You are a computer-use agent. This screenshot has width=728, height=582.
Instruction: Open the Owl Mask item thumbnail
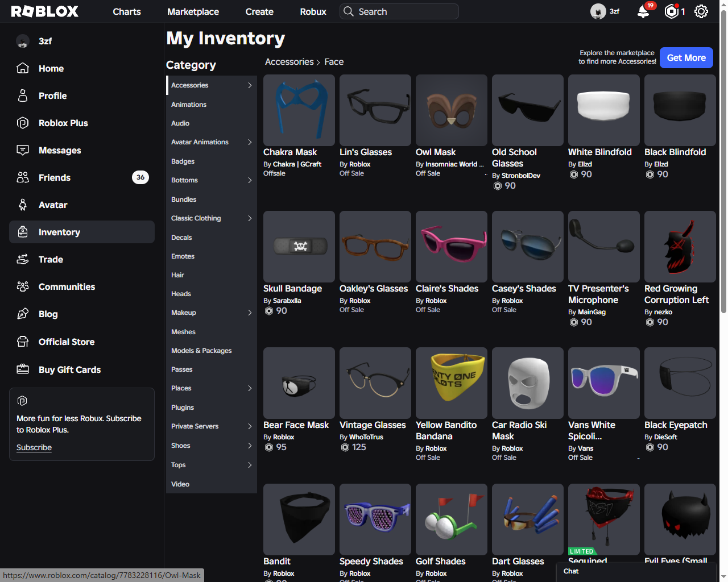(452, 110)
